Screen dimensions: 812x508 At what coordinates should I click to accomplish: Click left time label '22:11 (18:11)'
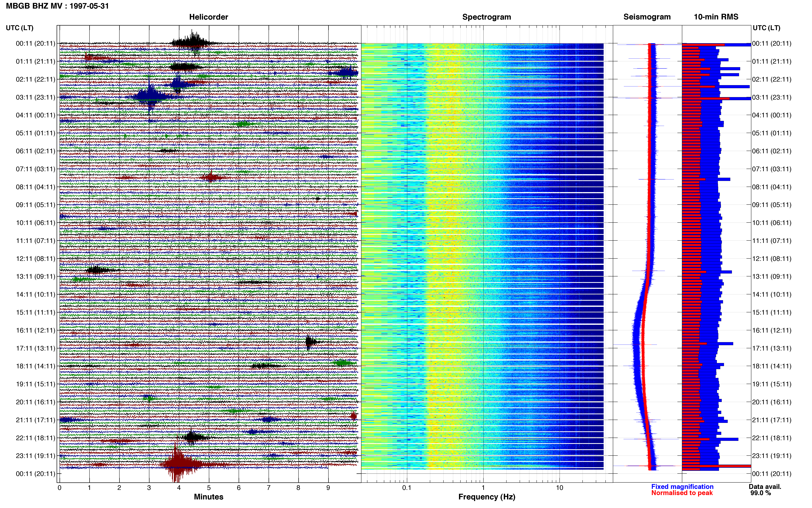pos(35,438)
